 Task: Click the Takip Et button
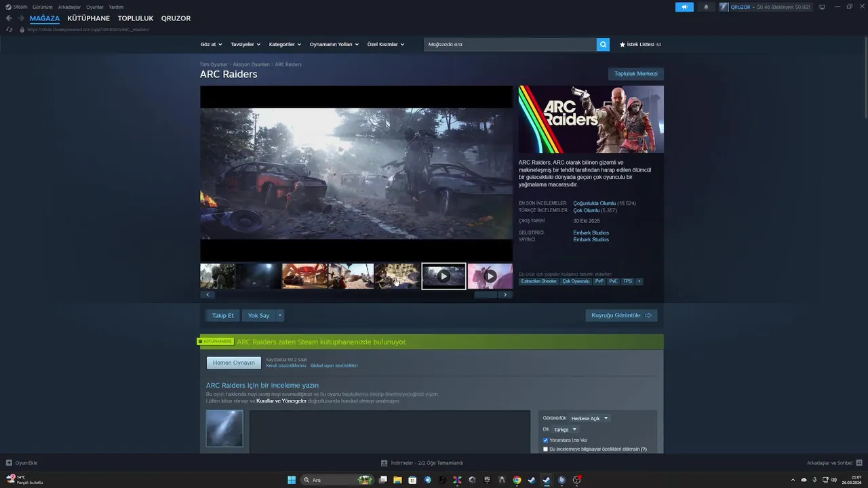[x=222, y=315]
